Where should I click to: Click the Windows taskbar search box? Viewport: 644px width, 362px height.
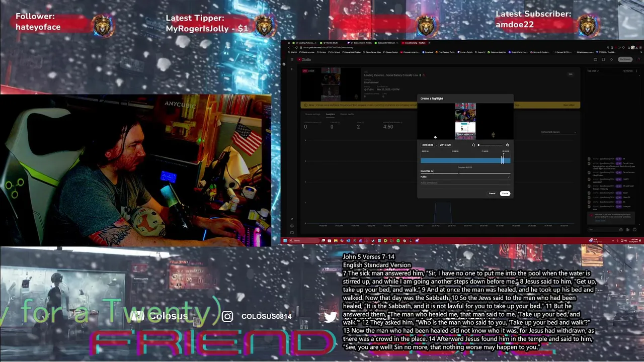click(x=304, y=241)
